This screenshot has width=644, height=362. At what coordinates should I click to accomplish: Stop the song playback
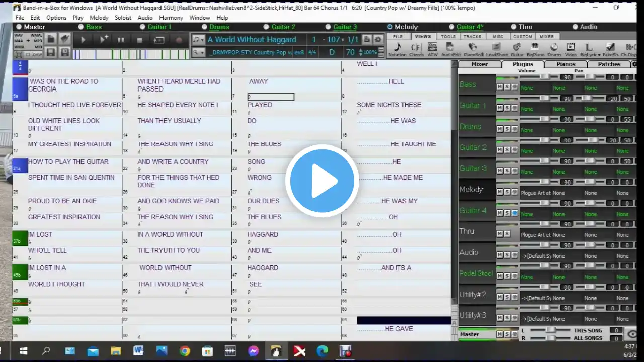click(139, 40)
